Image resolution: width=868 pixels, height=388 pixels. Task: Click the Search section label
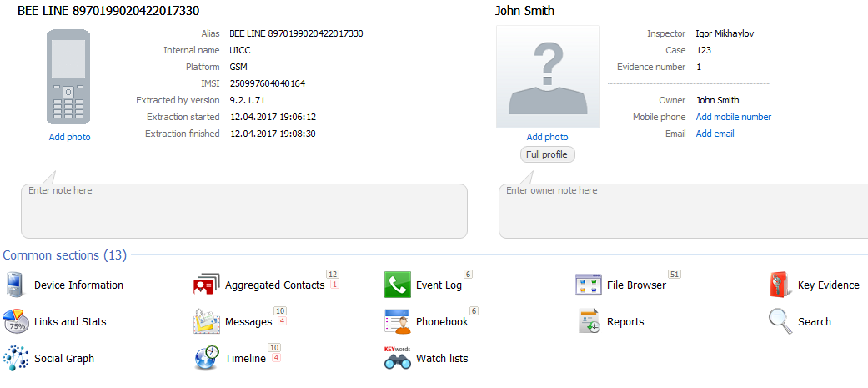point(815,321)
